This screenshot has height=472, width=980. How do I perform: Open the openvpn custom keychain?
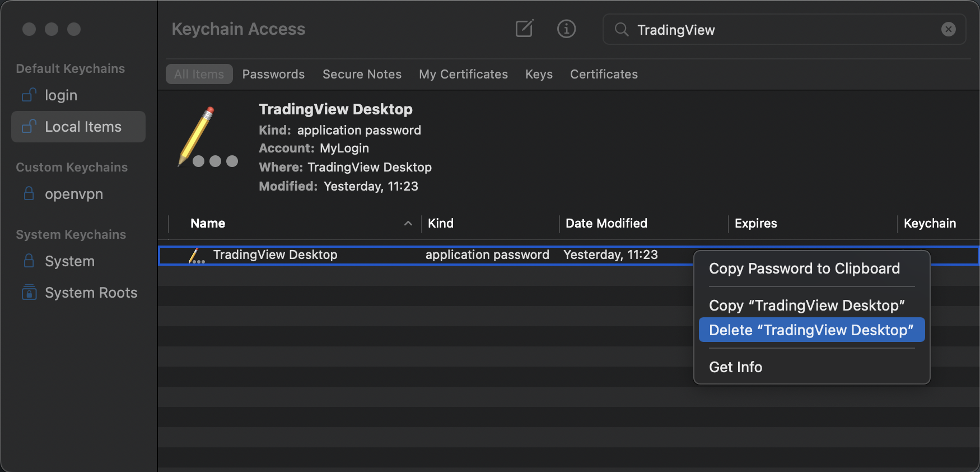[x=73, y=194]
